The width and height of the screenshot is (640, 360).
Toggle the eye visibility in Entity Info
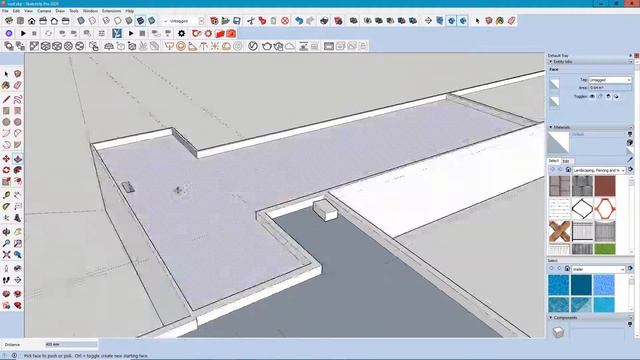592,96
